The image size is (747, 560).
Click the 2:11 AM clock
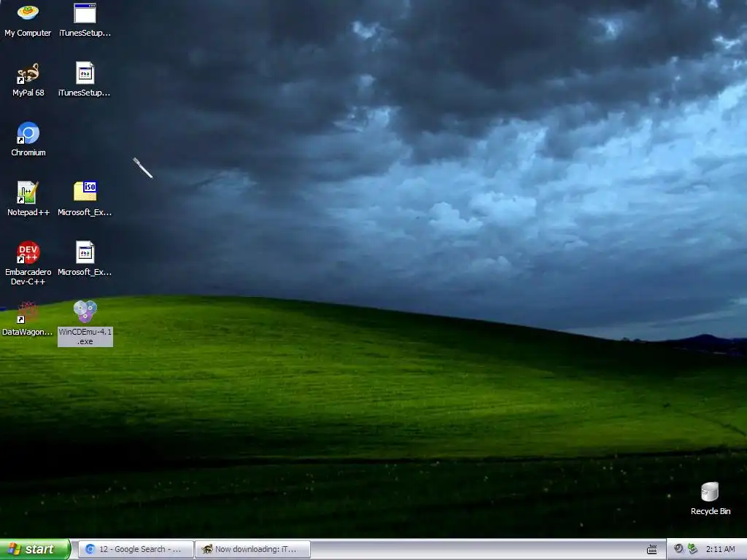[x=720, y=549]
